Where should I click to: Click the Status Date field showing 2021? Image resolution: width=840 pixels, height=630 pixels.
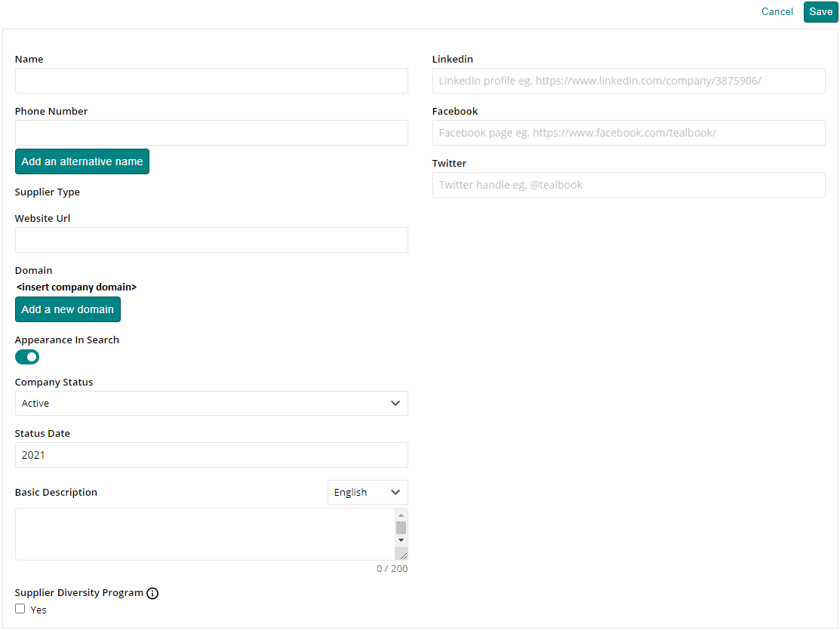coord(211,455)
